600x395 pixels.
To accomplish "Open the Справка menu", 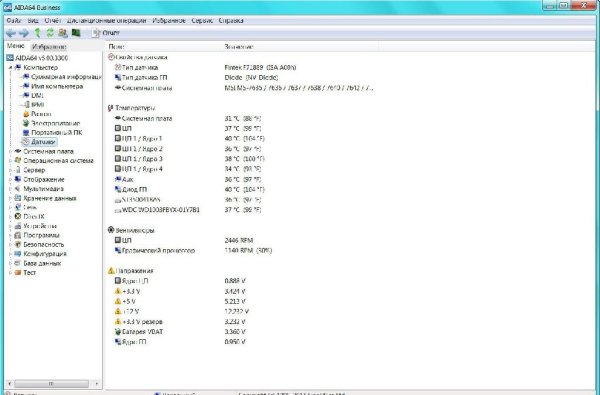I will [231, 21].
